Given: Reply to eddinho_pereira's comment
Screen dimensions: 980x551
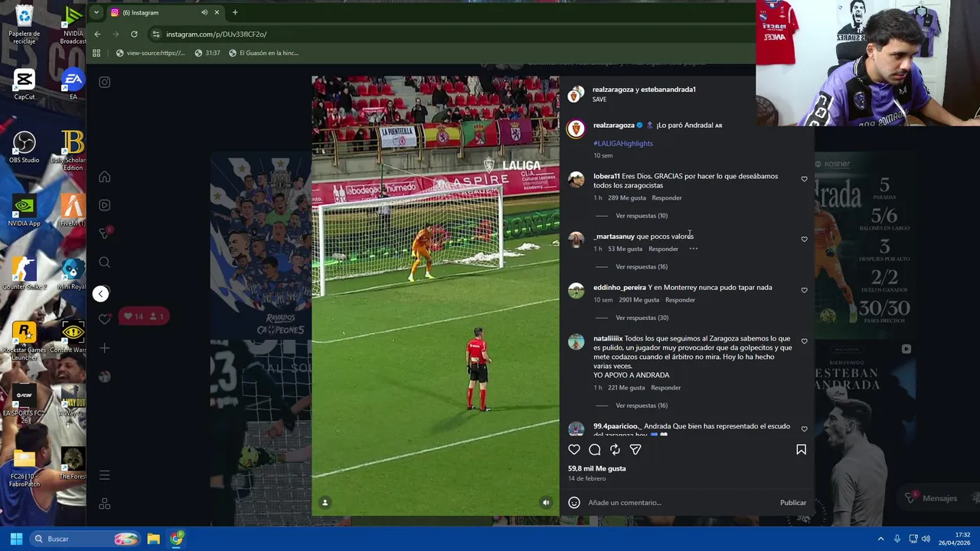Looking at the screenshot, I should pyautogui.click(x=680, y=300).
